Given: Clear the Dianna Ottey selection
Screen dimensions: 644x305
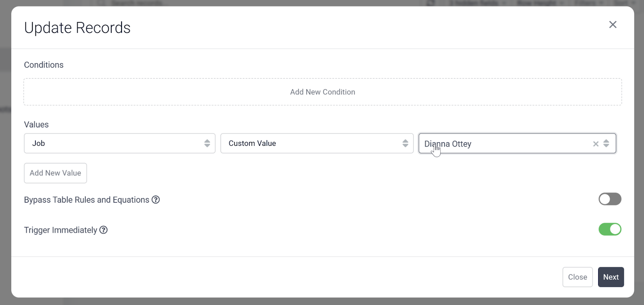Looking at the screenshot, I should tap(596, 144).
